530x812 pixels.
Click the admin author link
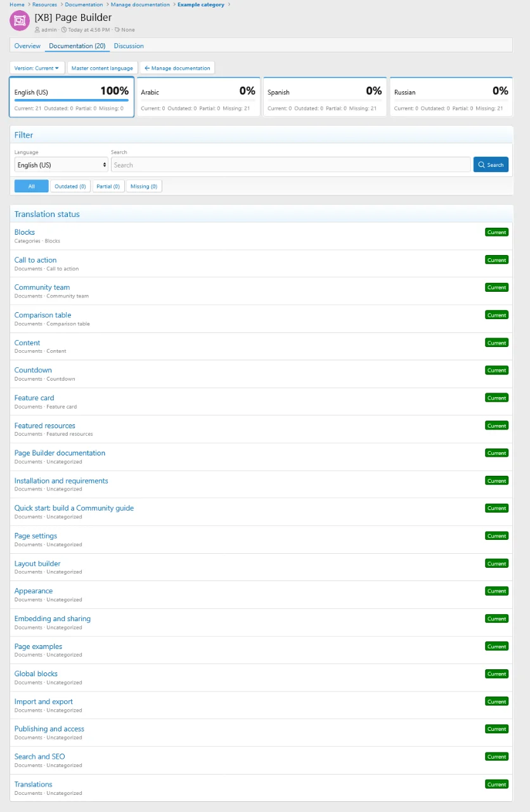(x=49, y=30)
